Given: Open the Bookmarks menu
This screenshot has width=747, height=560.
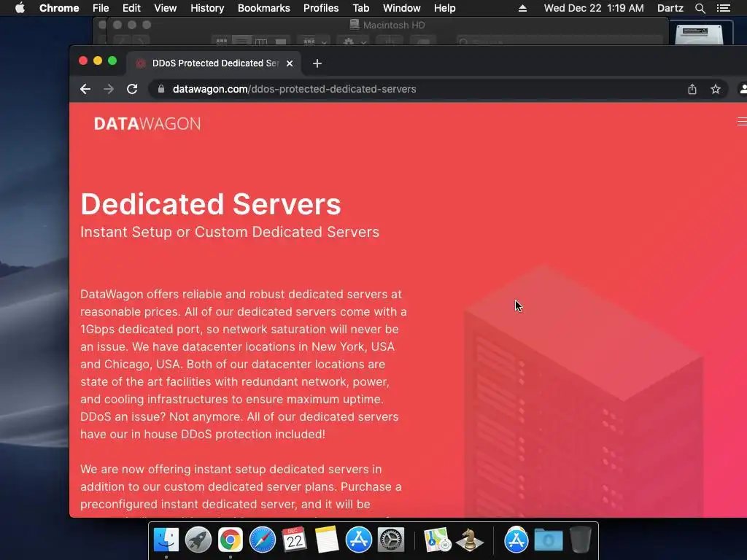Looking at the screenshot, I should (x=264, y=8).
